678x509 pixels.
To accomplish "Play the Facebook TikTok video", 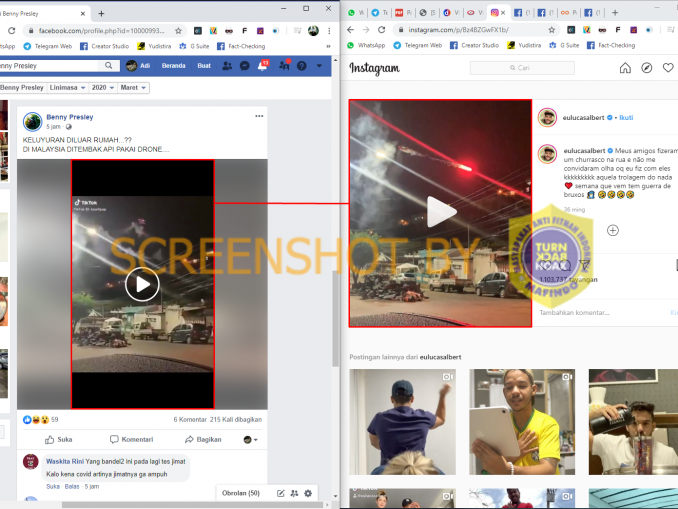I will [x=142, y=284].
